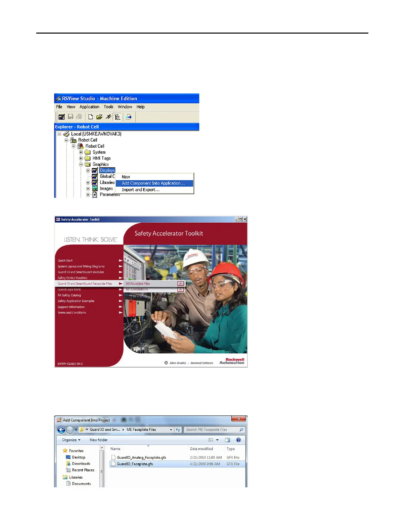
Task: Choose Add Component Into Application menu entry
Action: (154, 183)
